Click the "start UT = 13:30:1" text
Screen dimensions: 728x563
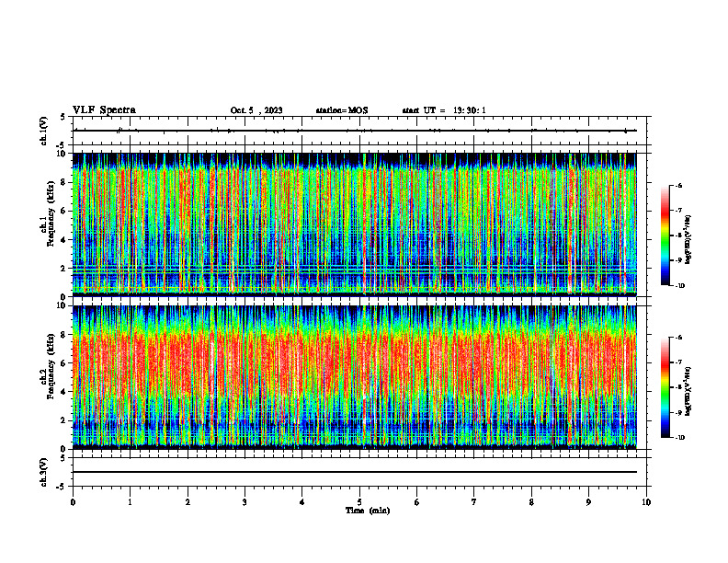(x=444, y=110)
